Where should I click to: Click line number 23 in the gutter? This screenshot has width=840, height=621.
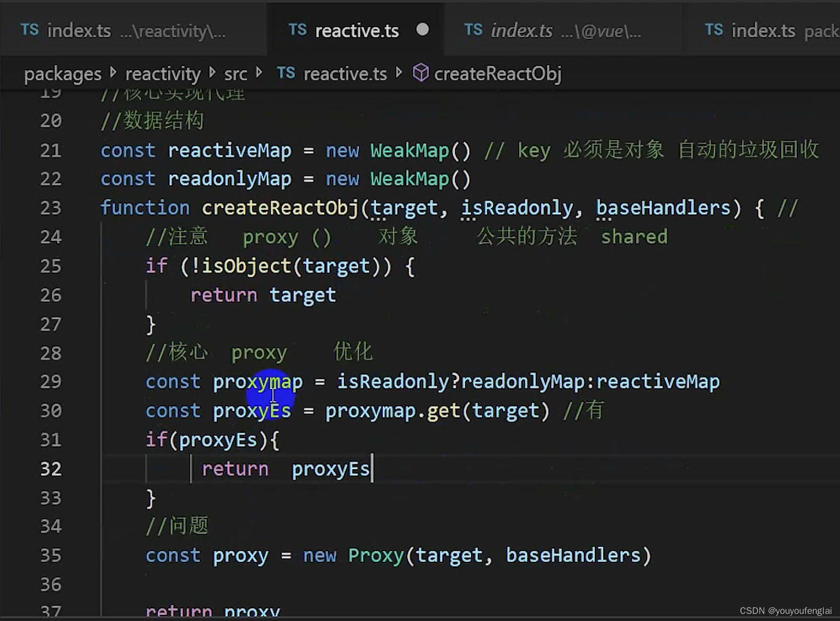click(51, 208)
